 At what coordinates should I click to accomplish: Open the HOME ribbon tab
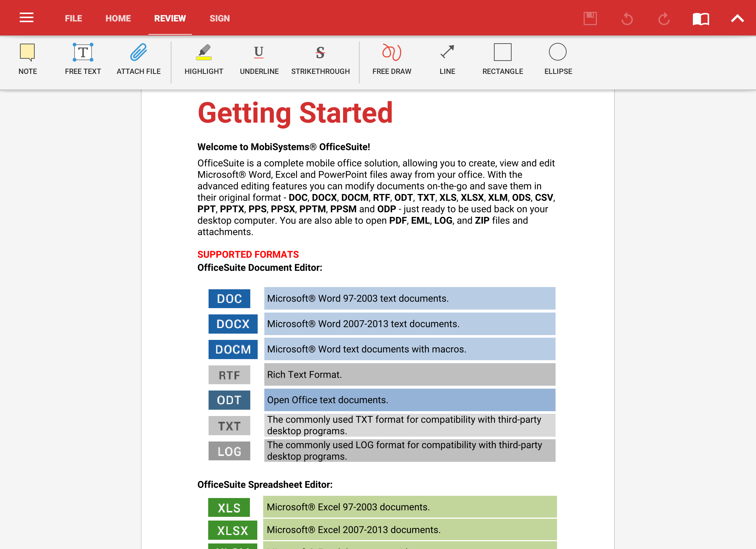point(117,18)
